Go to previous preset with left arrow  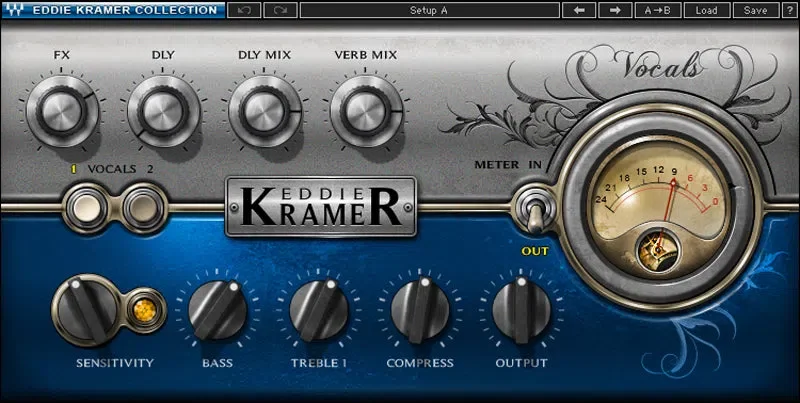[578, 10]
